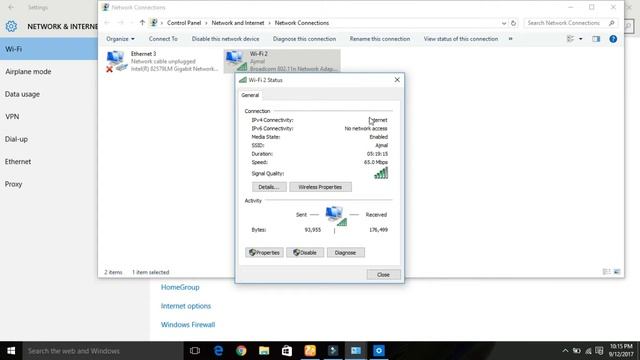The height and width of the screenshot is (360, 640).
Task: Select the General tab in status dialog
Action: (x=250, y=95)
